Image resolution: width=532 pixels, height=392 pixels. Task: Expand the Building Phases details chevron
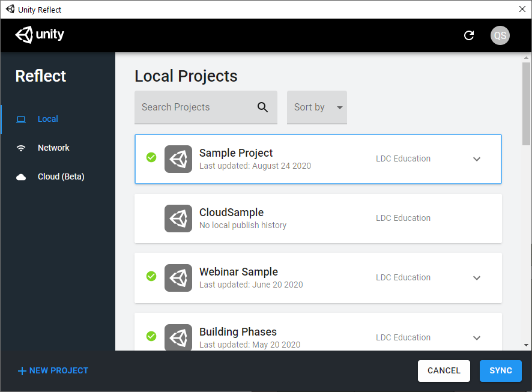[x=477, y=338]
